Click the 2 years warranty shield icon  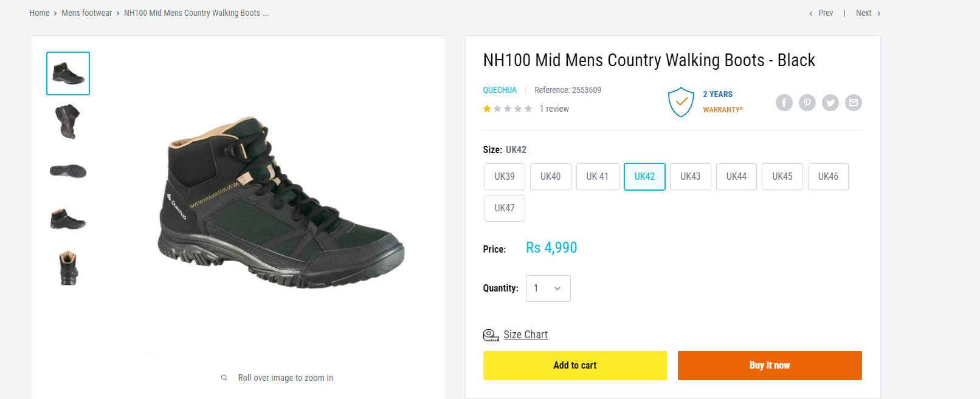(681, 102)
